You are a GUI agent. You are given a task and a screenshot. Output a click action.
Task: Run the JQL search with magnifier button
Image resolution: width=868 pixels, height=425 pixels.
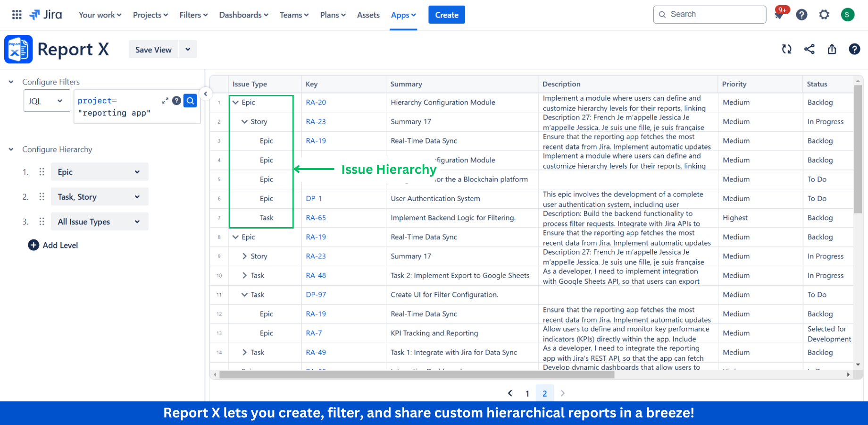click(190, 101)
